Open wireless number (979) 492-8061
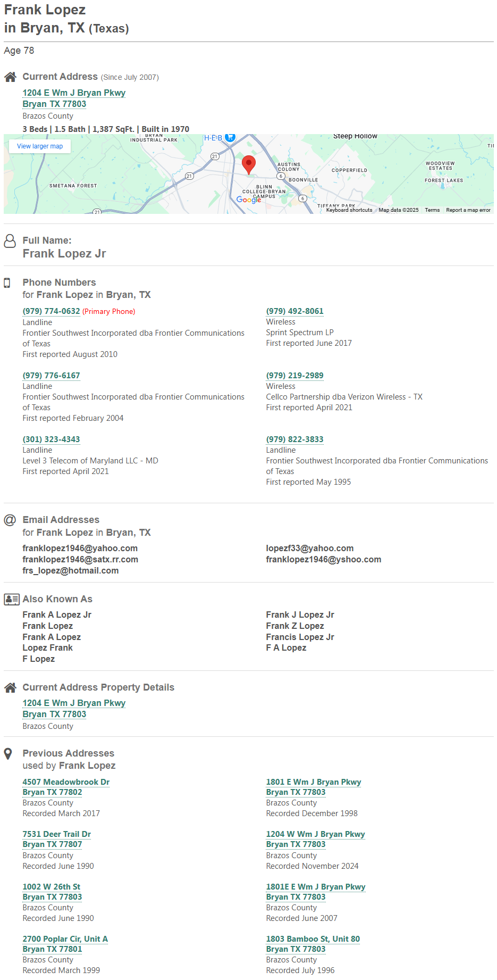497x980 pixels. click(x=294, y=311)
